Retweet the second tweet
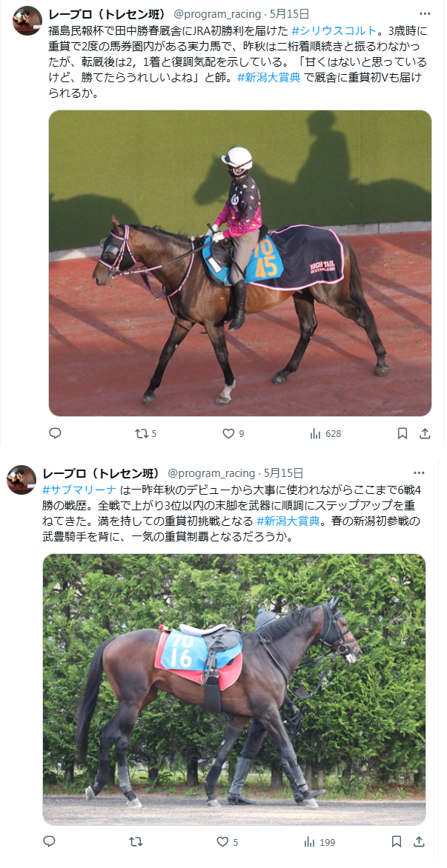447x868 pixels. point(136,842)
